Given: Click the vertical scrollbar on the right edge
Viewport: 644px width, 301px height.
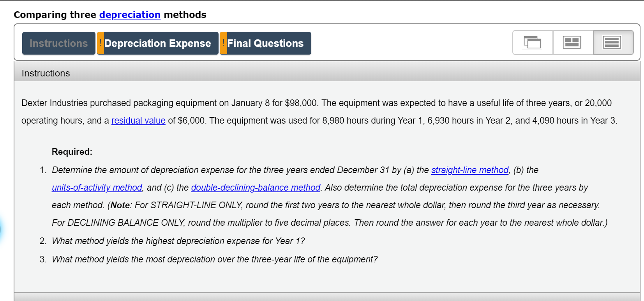Looking at the screenshot, I should point(641,156).
